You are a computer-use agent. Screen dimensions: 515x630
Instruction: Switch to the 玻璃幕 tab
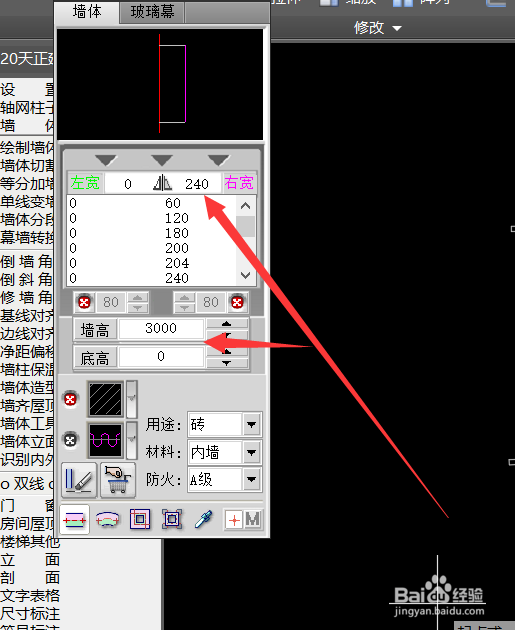[152, 12]
